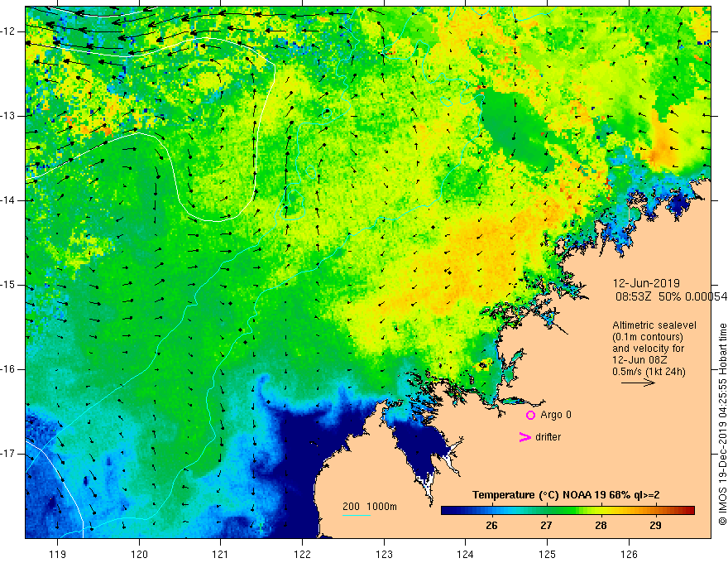Click longitude label 120 on bottom axis
This screenshot has width=728, height=563.
(139, 554)
